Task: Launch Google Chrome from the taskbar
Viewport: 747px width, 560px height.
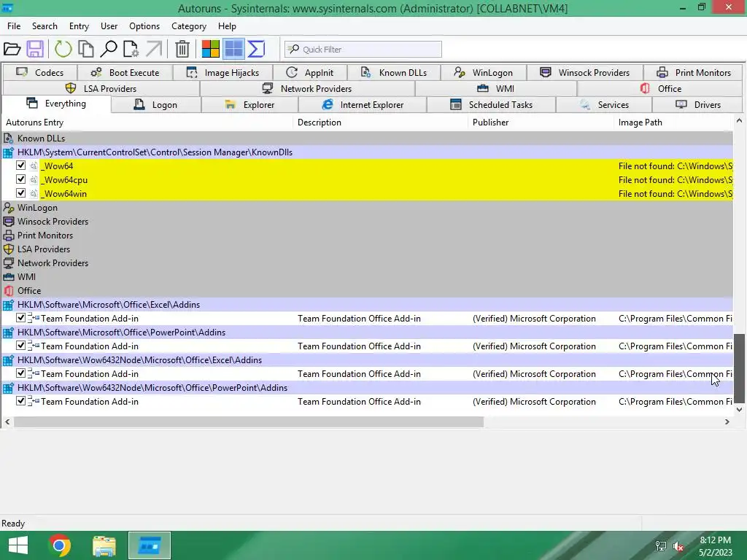Action: [x=60, y=545]
